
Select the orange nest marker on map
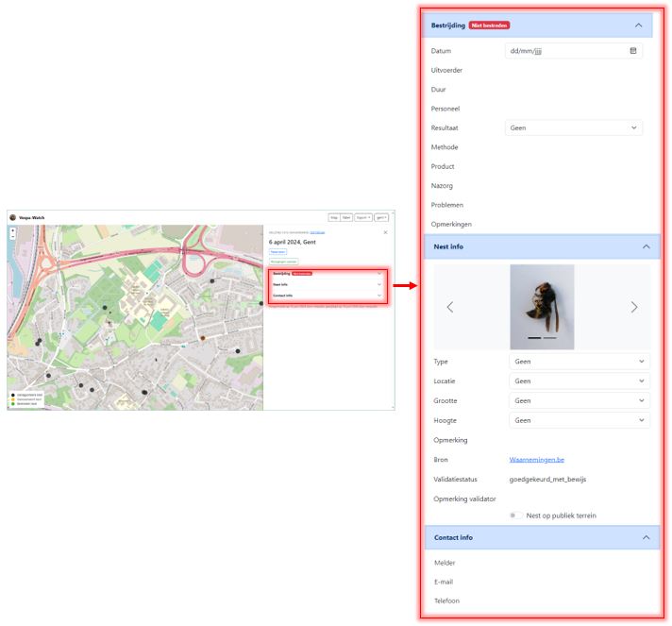(x=202, y=337)
